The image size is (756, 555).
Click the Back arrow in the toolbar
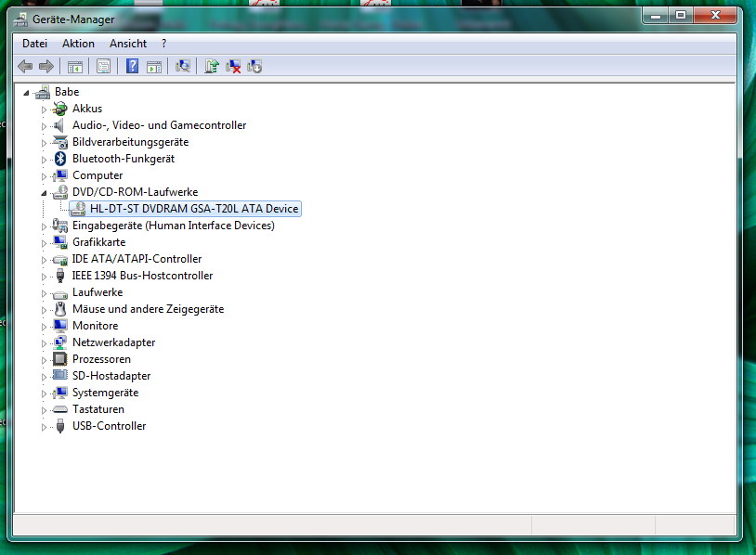tap(25, 66)
